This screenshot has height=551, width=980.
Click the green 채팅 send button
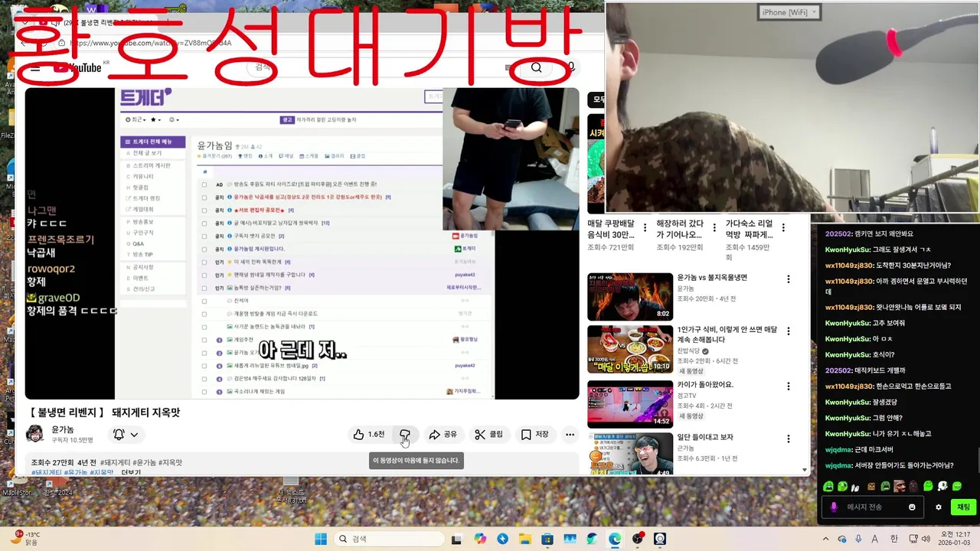tap(963, 507)
